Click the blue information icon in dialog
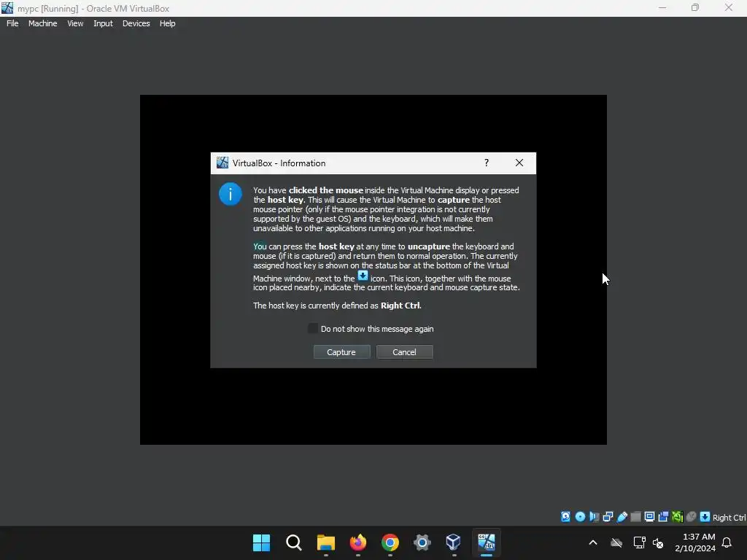The width and height of the screenshot is (747, 560). (230, 194)
